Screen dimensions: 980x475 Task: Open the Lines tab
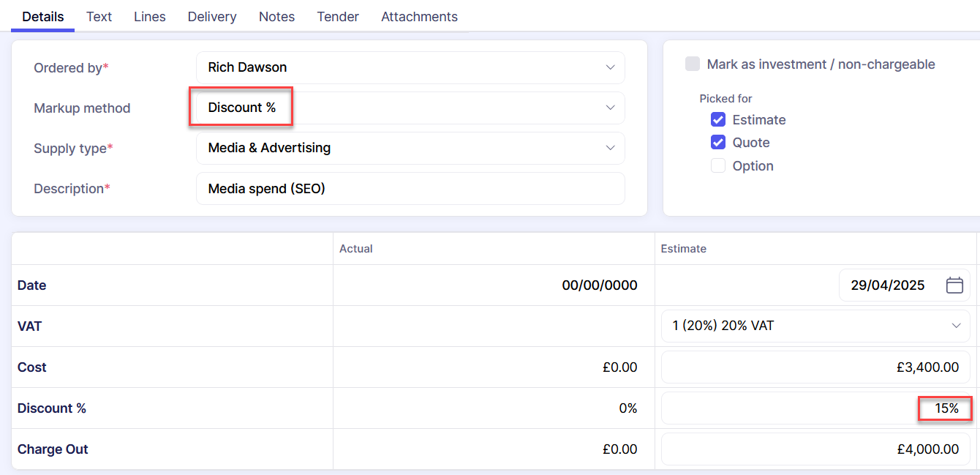coord(149,16)
